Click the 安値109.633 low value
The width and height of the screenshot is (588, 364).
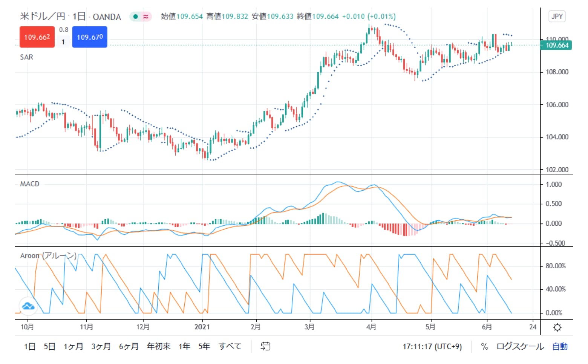(x=272, y=17)
